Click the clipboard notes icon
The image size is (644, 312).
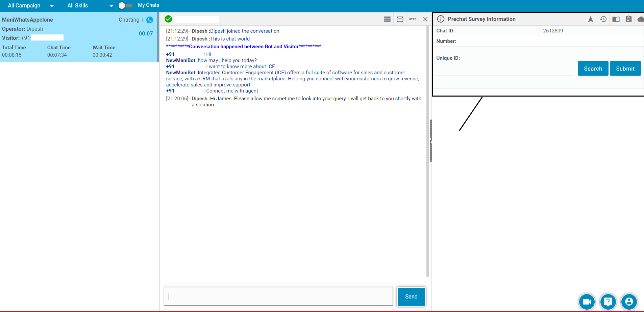(x=628, y=19)
